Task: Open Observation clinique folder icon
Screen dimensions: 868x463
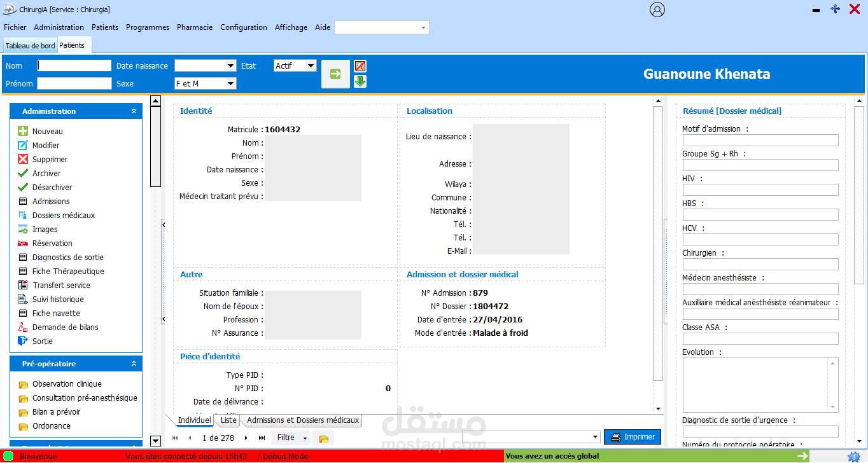Action: [23, 384]
